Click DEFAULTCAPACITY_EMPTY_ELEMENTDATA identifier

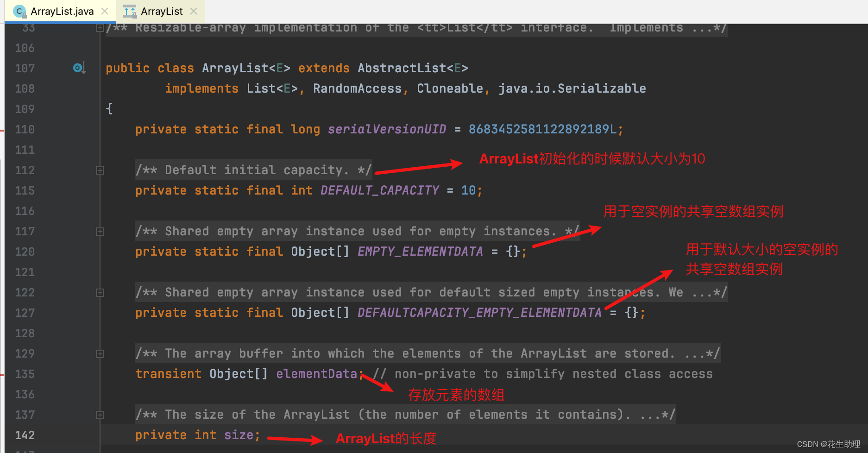click(479, 313)
